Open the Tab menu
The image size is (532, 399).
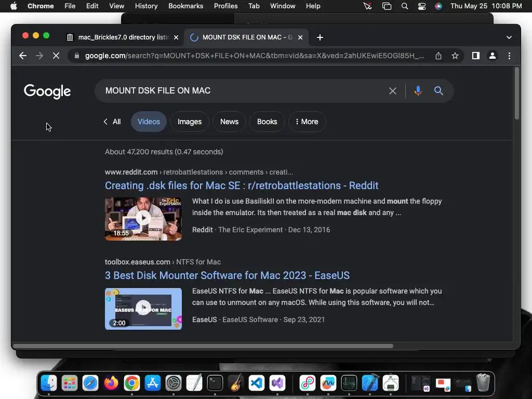click(254, 6)
